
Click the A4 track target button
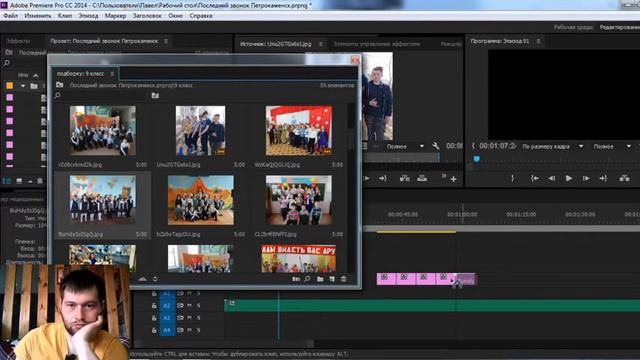pos(167,330)
